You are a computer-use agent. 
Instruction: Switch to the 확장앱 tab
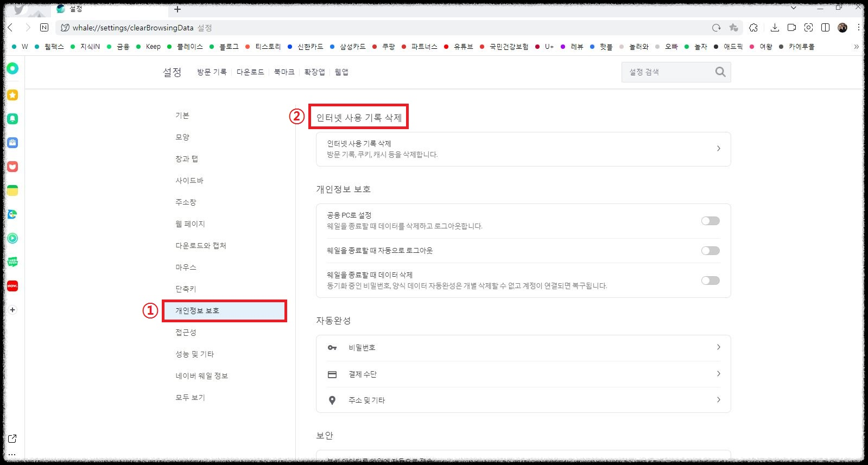coord(314,72)
